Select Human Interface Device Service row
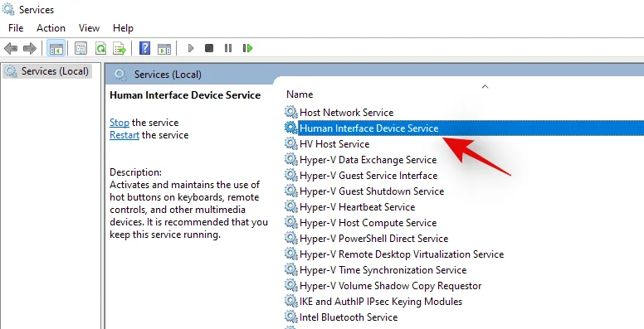644x329 pixels. point(464,128)
